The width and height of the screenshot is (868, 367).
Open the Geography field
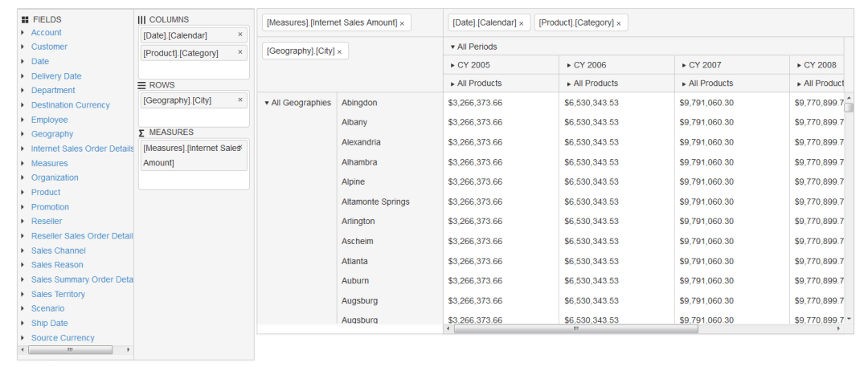[51, 134]
